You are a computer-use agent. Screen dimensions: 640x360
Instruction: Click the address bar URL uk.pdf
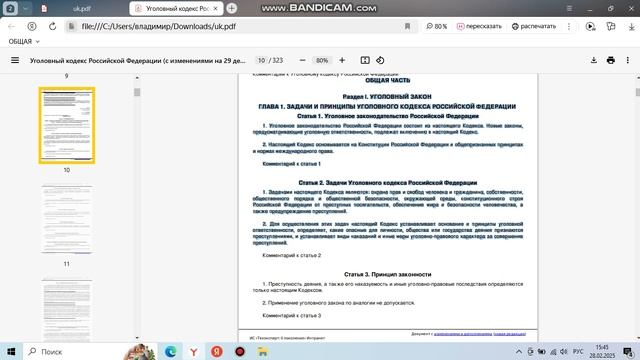click(159, 27)
